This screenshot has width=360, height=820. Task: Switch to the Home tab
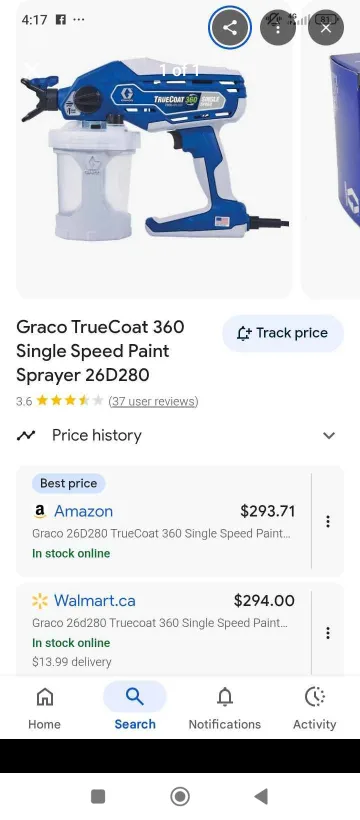[44, 708]
